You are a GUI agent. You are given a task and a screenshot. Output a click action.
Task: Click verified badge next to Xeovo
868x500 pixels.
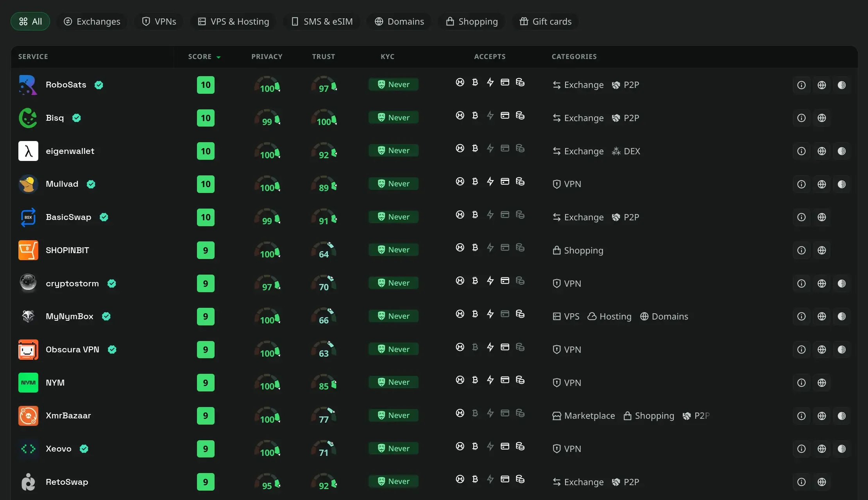click(x=84, y=449)
